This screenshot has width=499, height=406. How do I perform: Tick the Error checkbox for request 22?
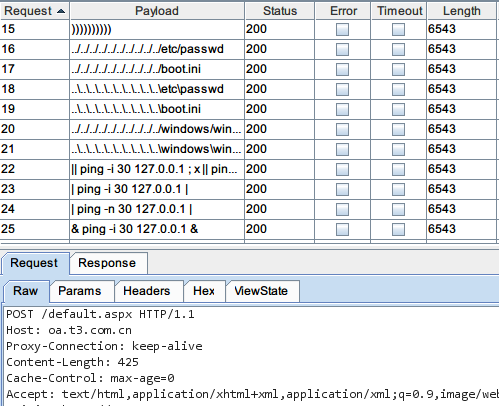coord(342,169)
